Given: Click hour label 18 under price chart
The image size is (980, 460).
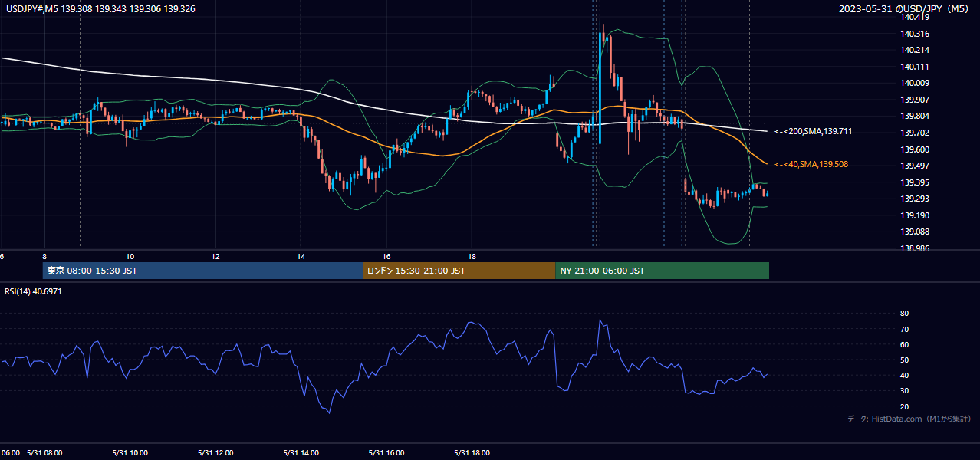Looking at the screenshot, I should pos(472,256).
